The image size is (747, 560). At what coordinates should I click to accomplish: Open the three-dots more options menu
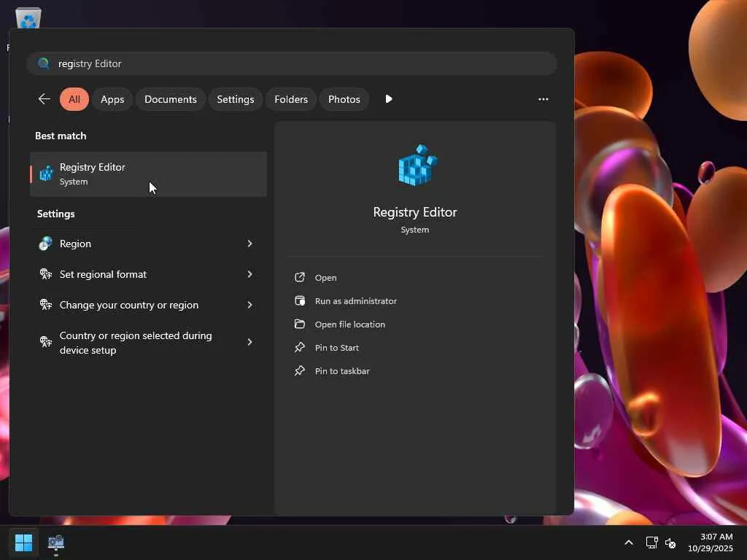point(543,99)
